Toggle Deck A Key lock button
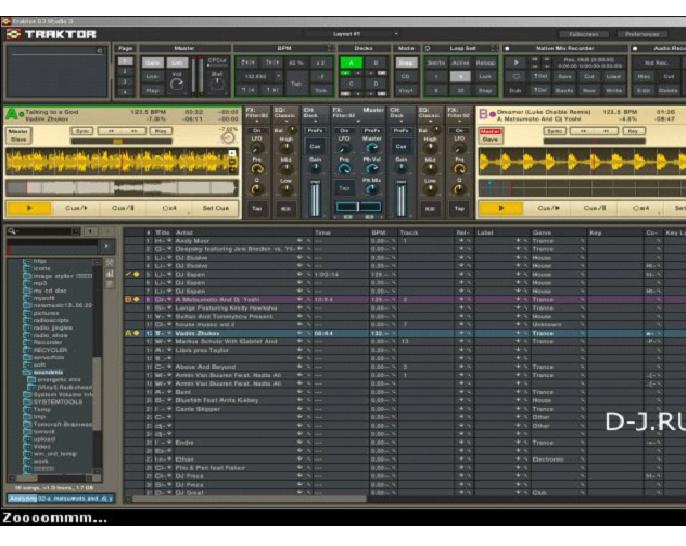This screenshot has width=686, height=546. pos(161,131)
